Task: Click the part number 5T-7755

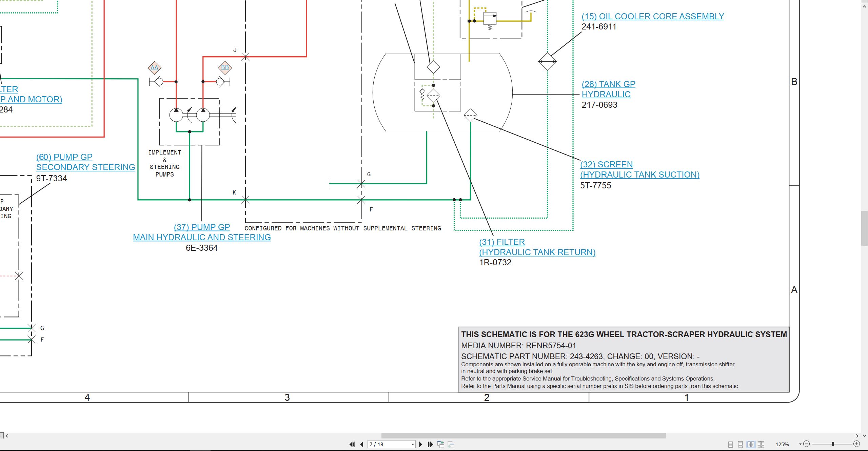Action: [596, 186]
